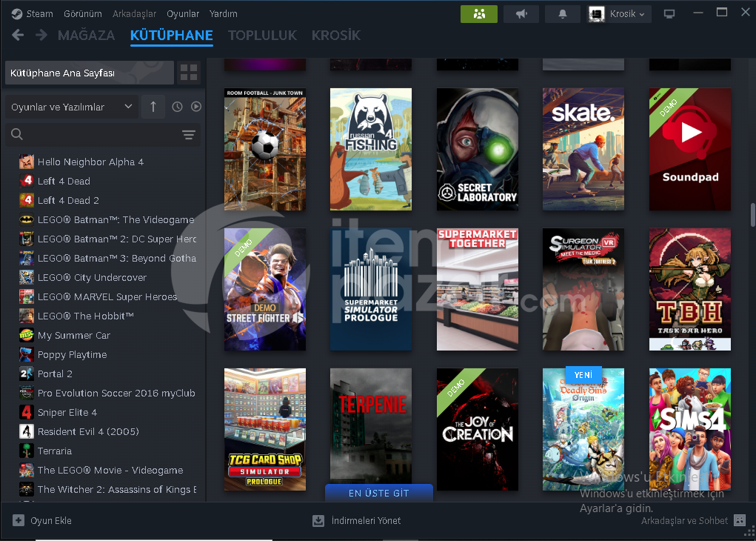Image resolution: width=756 pixels, height=541 pixels.
Task: Go forward with the right arrow
Action: [x=41, y=35]
